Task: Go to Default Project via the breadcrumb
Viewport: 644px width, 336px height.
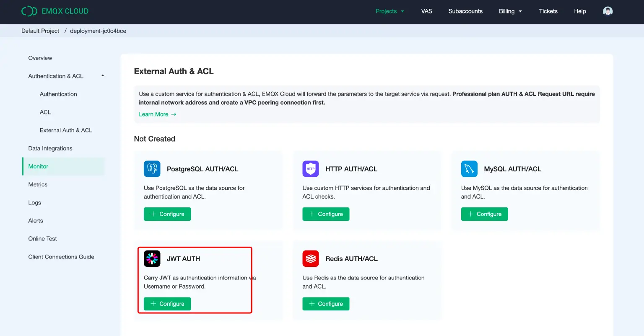Action: (40, 31)
